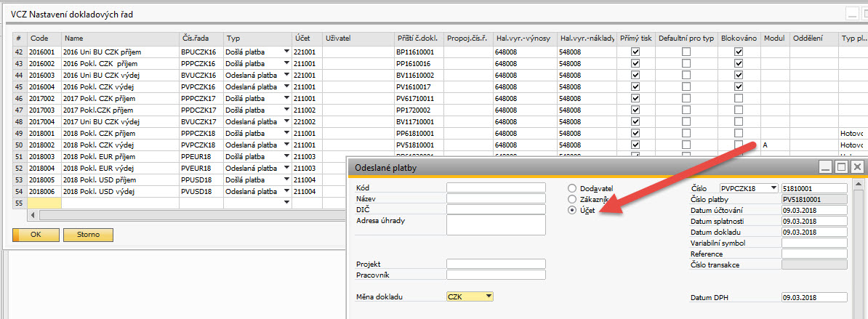Click the DIČ input field

(x=496, y=209)
